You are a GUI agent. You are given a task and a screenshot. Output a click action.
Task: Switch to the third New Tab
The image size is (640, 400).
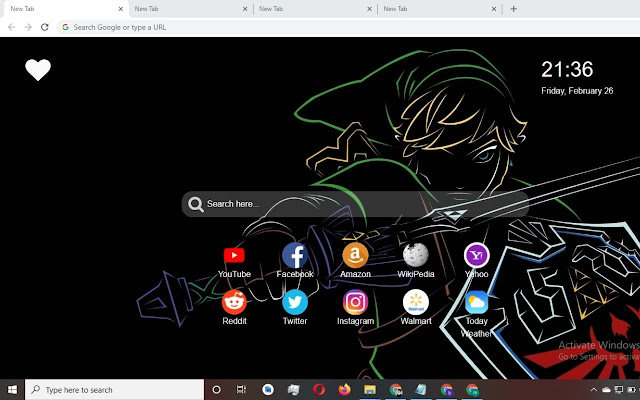(x=314, y=9)
